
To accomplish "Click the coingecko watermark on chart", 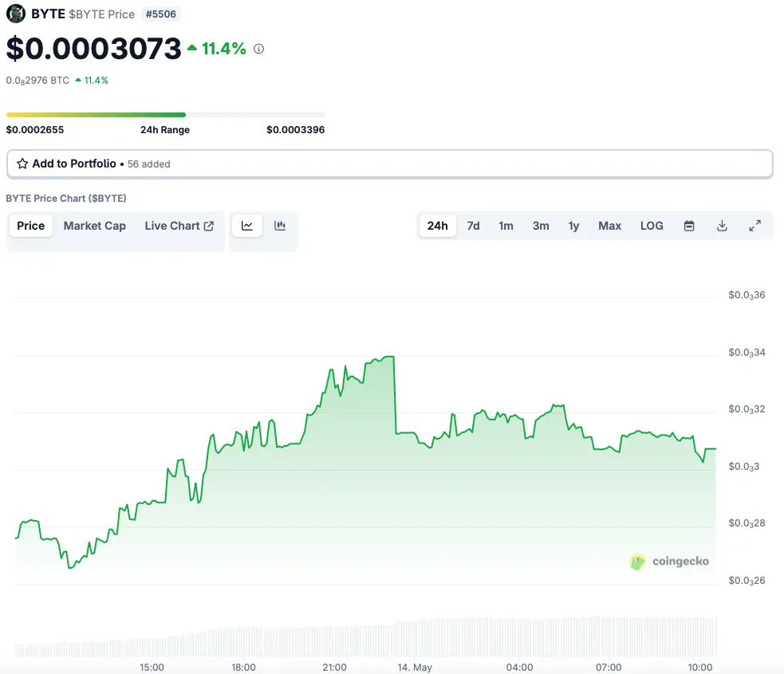I will pos(669,561).
